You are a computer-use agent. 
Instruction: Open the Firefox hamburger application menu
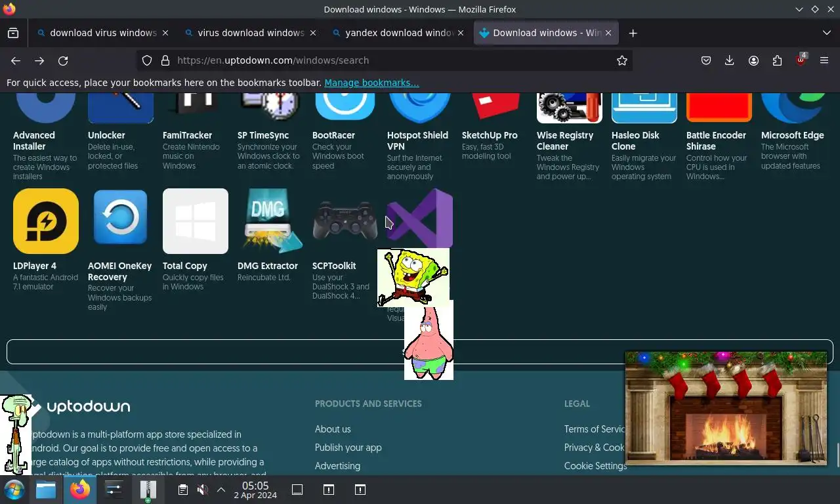[x=824, y=60]
